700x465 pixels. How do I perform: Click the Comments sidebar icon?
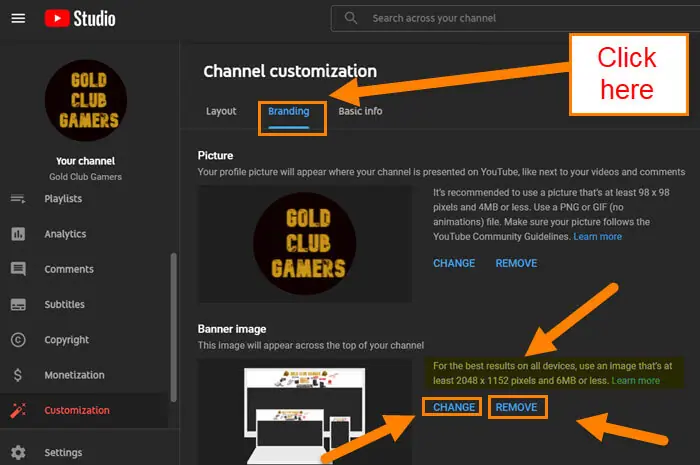coord(18,269)
